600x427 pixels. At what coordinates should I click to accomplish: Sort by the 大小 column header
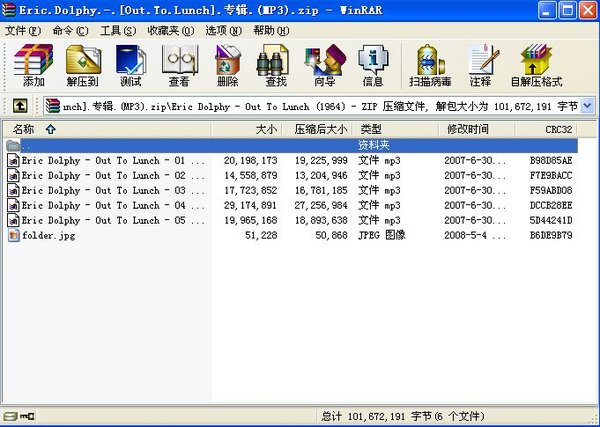246,129
